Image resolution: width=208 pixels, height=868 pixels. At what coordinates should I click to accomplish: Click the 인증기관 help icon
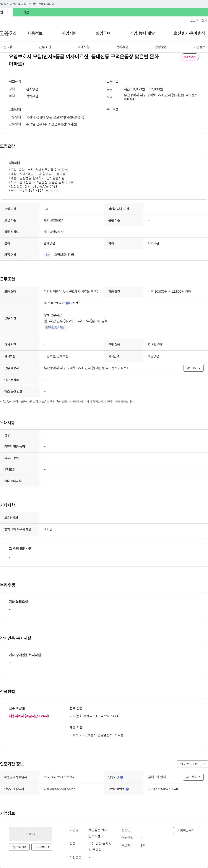point(122,777)
